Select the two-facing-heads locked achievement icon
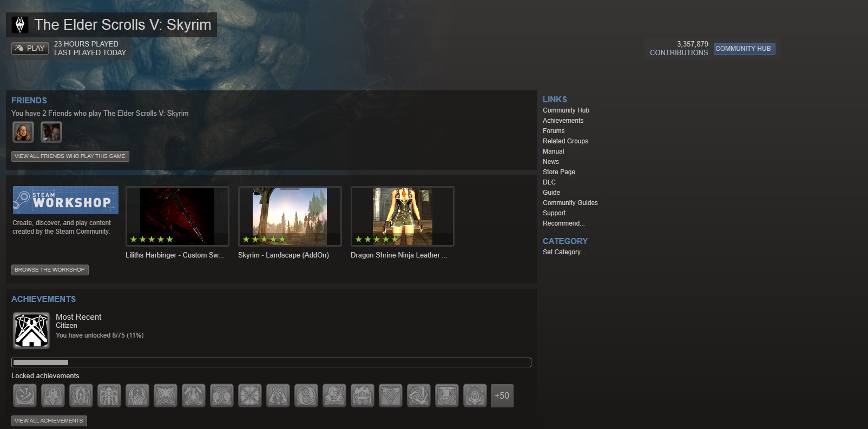 coord(222,395)
